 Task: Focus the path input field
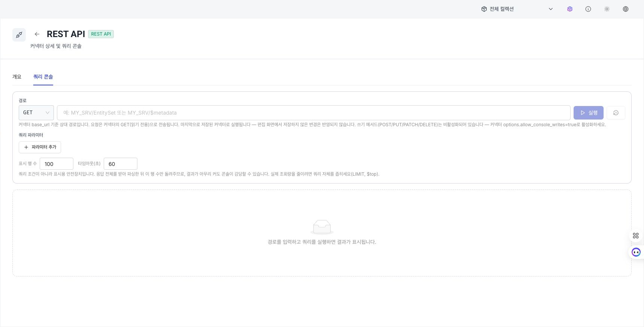pos(313,113)
